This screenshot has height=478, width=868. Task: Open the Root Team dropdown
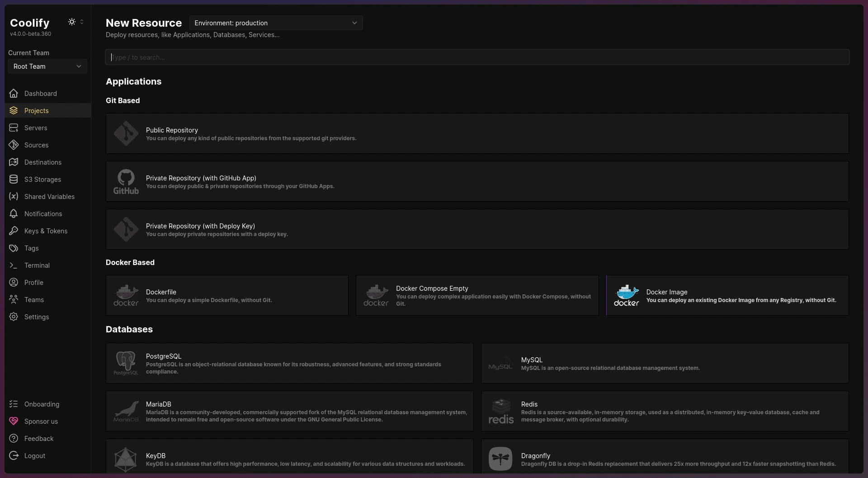point(47,66)
